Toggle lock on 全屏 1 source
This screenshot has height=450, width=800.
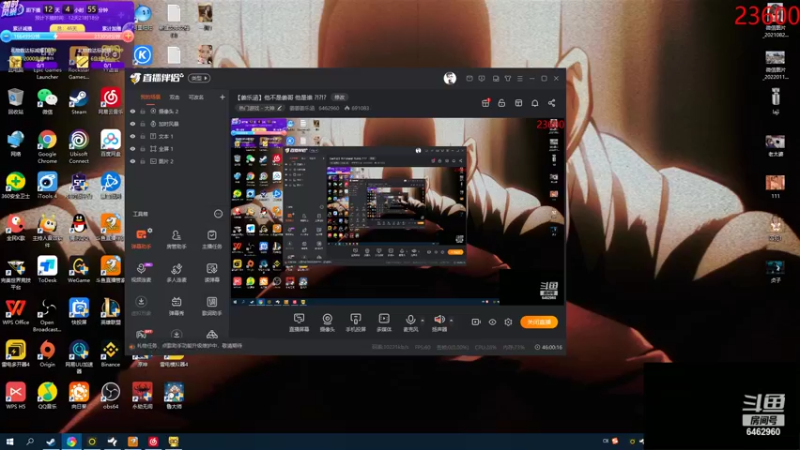tap(143, 148)
